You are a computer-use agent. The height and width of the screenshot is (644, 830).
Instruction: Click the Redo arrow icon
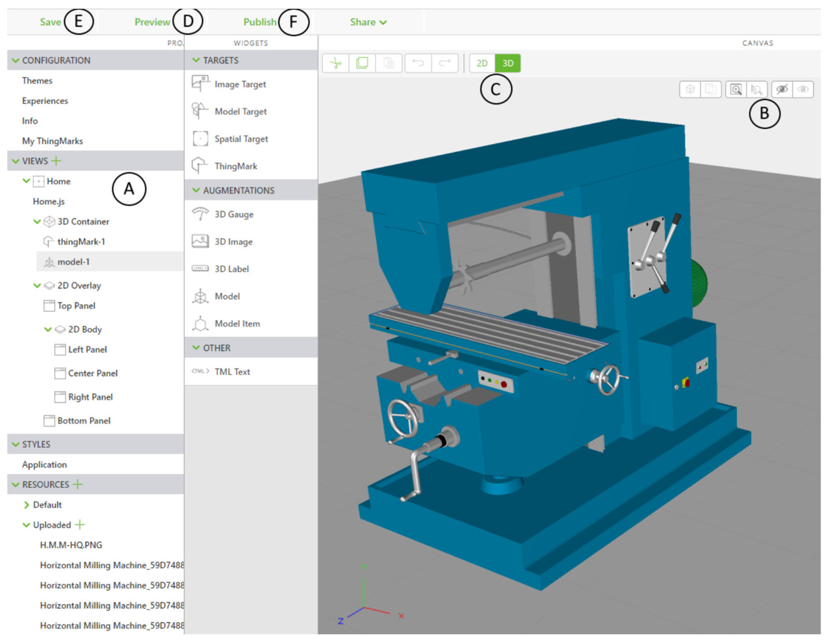pyautogui.click(x=445, y=63)
